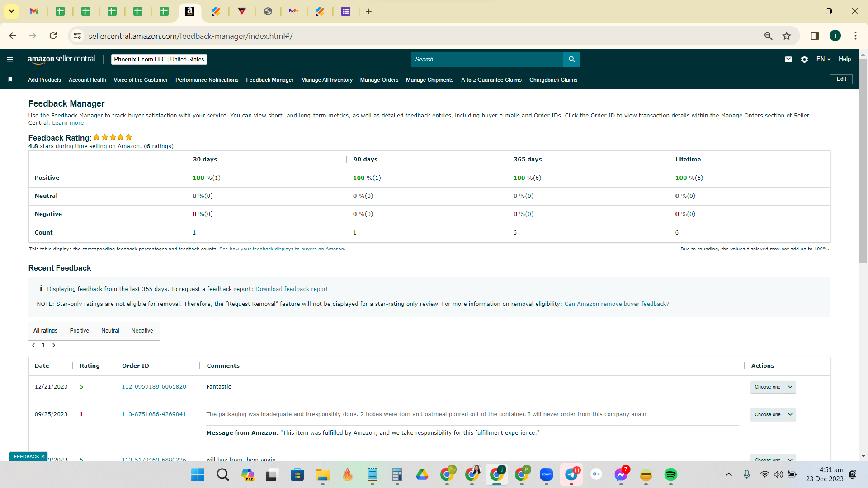This screenshot has height=488, width=868.
Task: Switch to the Gmail browser tab
Action: click(x=34, y=11)
